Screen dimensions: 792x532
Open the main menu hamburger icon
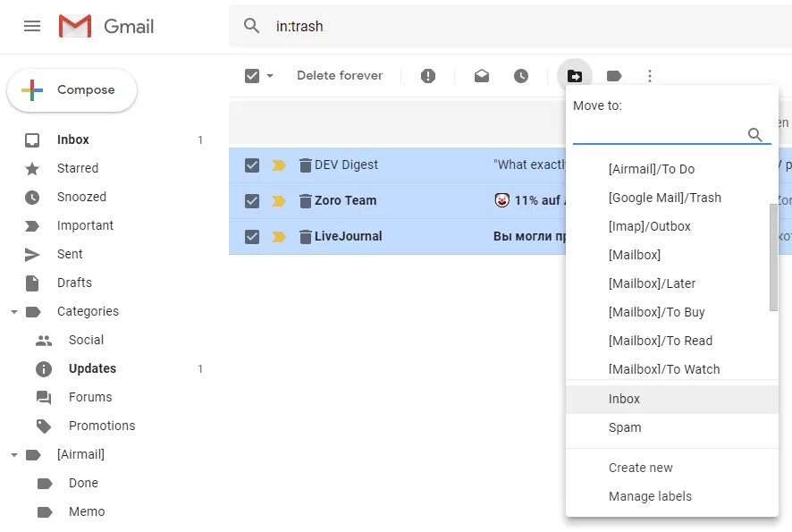click(x=32, y=26)
